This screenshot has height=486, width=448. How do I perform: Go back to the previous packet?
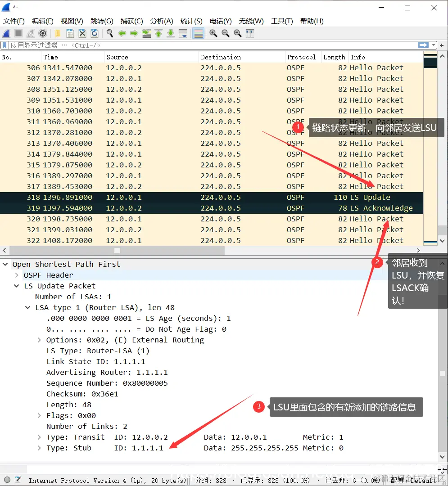[x=122, y=33]
